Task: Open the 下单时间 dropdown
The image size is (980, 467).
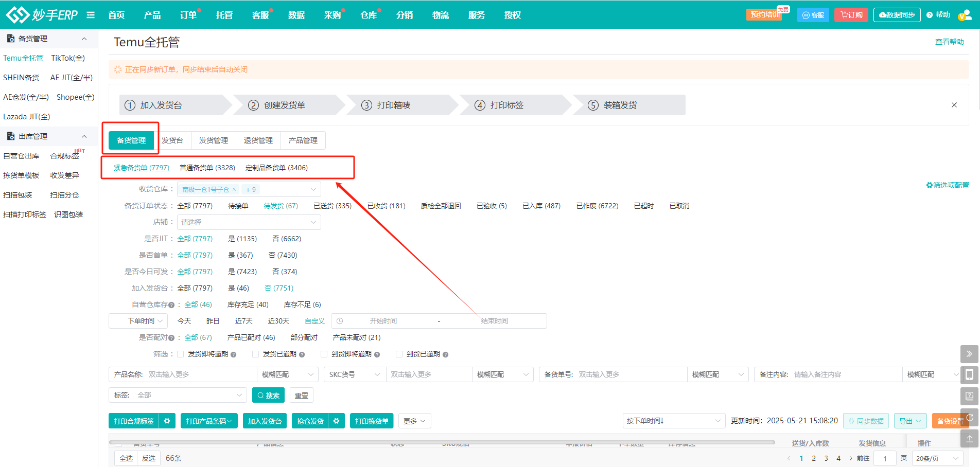Action: click(138, 321)
